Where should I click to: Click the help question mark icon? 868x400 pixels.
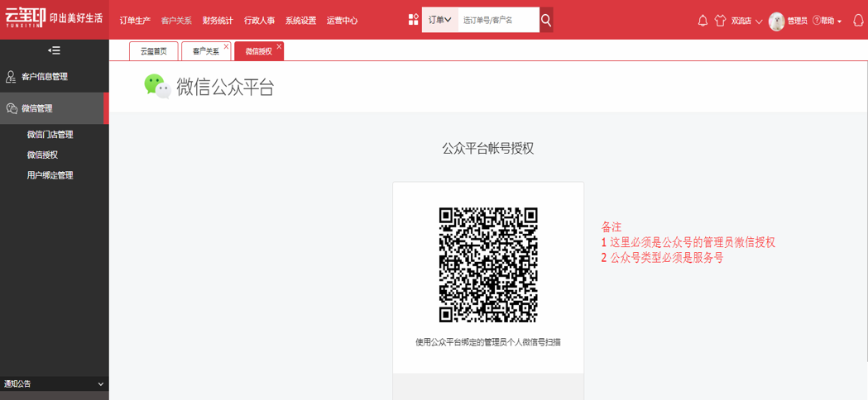[815, 21]
